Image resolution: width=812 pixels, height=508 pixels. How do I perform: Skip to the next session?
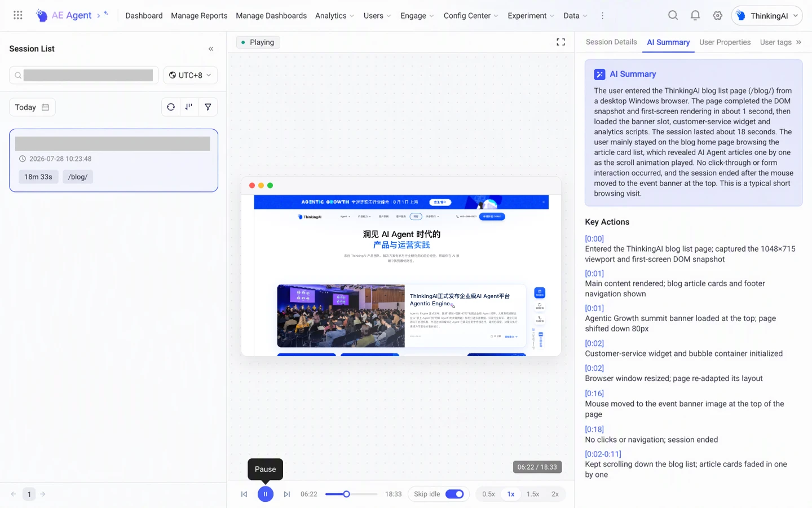click(286, 494)
